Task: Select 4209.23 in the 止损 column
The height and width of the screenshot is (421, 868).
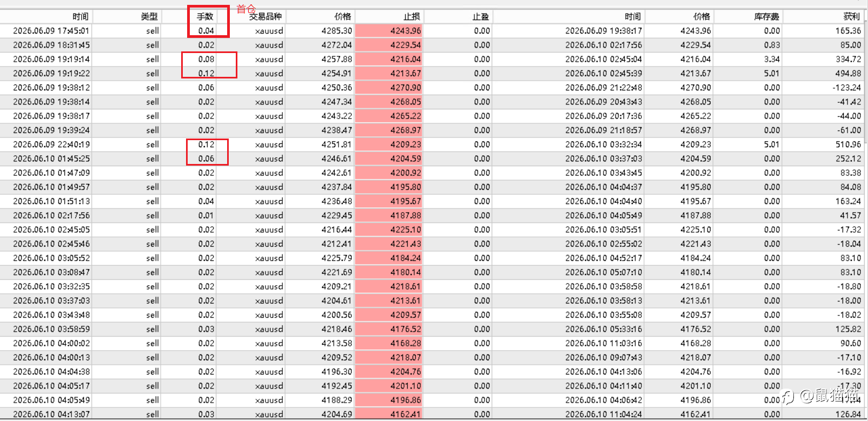Action: click(406, 144)
